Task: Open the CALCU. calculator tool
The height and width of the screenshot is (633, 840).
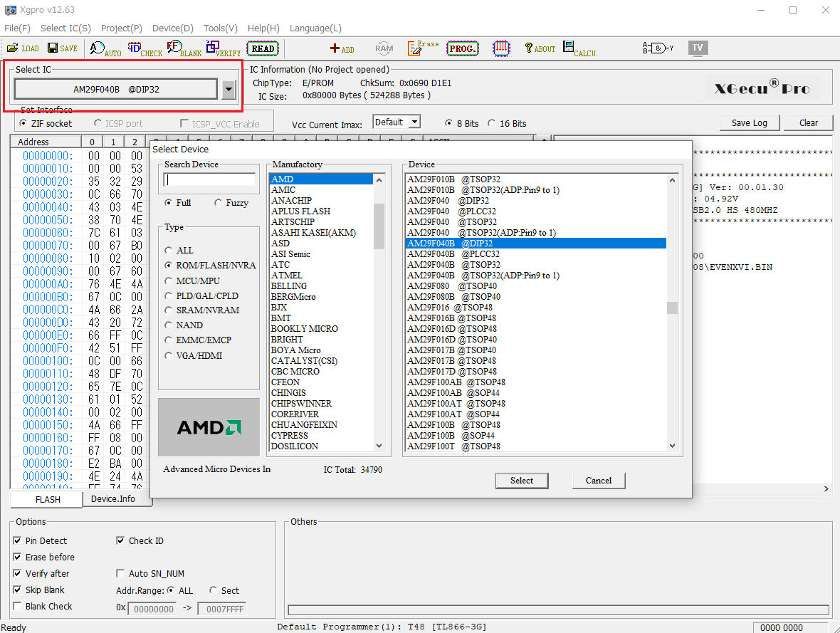Action: pyautogui.click(x=580, y=49)
